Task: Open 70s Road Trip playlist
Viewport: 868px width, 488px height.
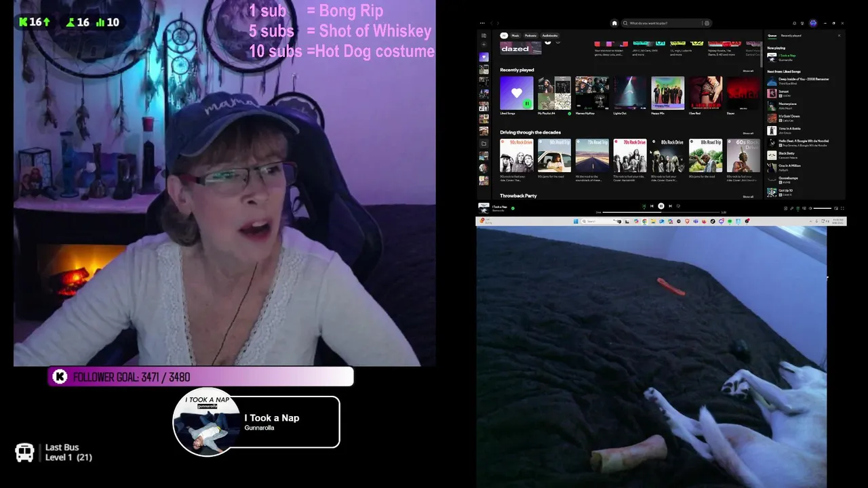Action: click(x=592, y=160)
